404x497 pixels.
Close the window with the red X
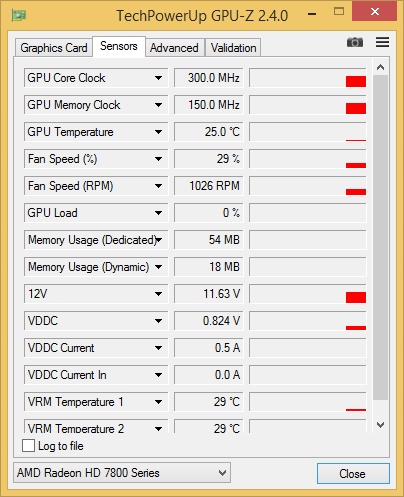tap(374, 12)
